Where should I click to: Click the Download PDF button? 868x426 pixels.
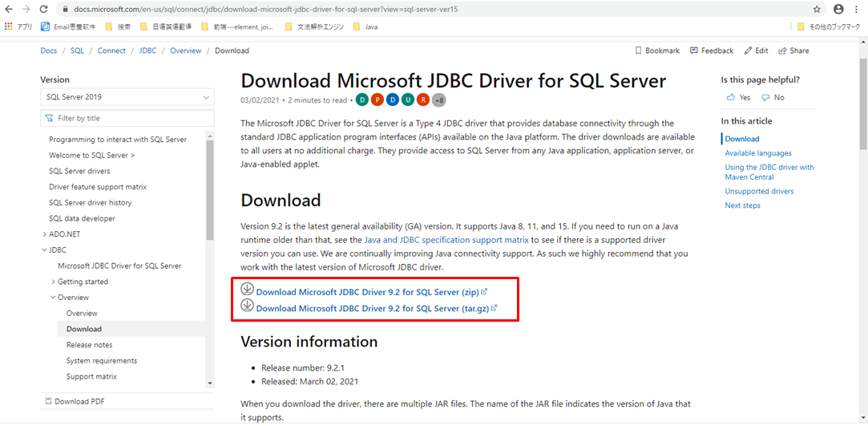(75, 401)
